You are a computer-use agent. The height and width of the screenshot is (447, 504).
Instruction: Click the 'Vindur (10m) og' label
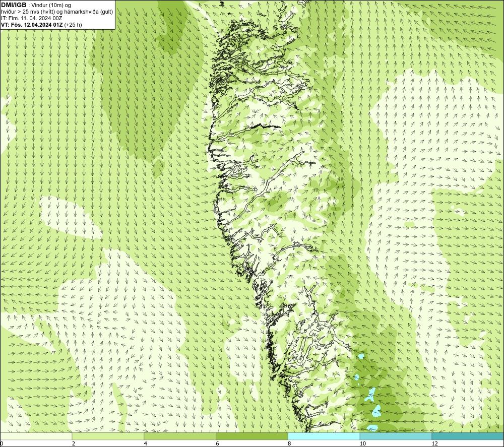point(52,5)
